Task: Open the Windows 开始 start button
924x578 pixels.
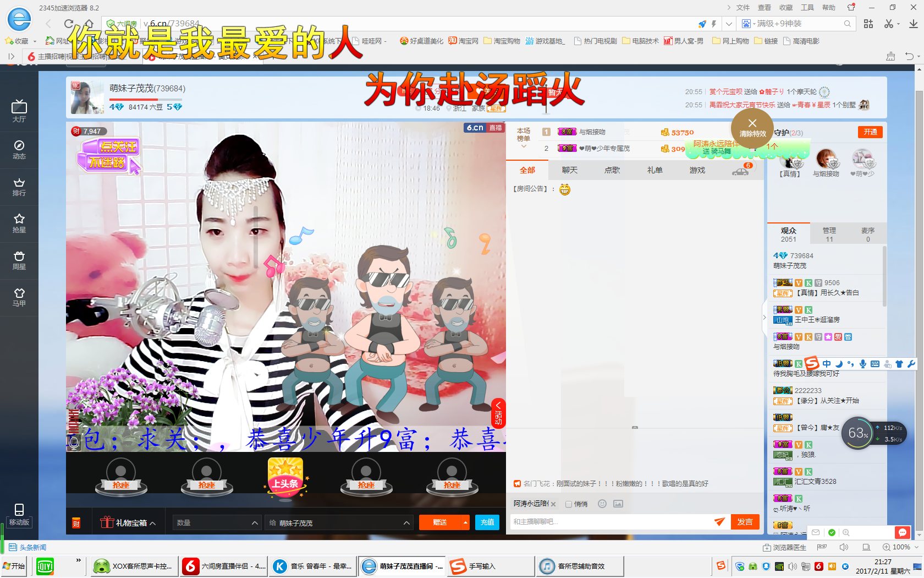Action: 14,566
